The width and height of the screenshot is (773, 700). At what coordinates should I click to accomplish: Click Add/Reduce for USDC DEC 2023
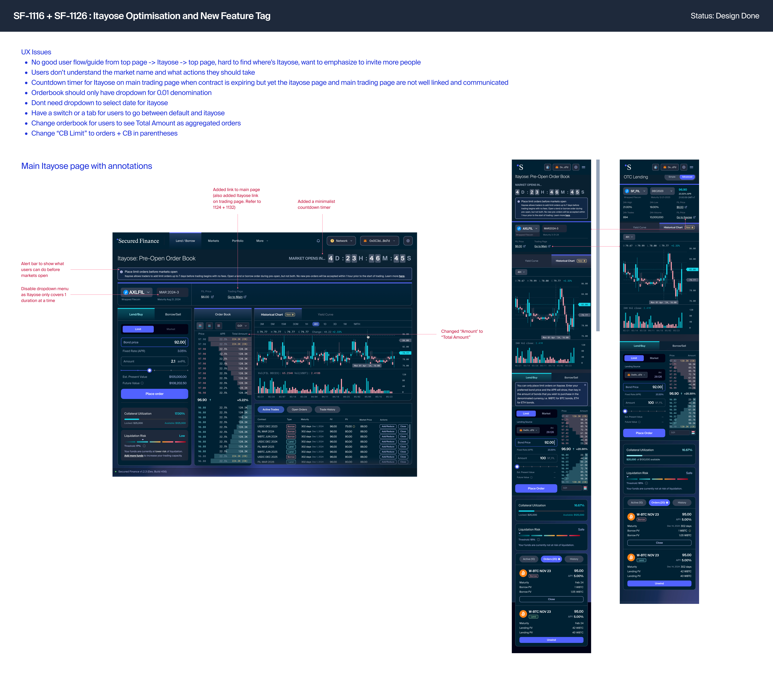(388, 426)
